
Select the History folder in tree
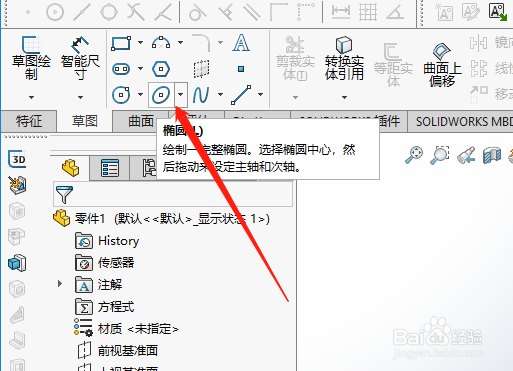pos(107,241)
